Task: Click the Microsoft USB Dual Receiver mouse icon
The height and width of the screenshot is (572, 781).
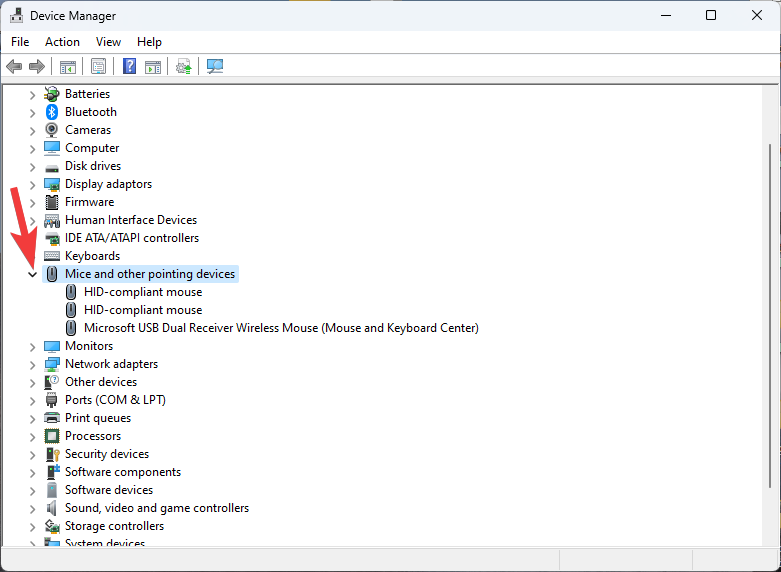Action: 71,328
